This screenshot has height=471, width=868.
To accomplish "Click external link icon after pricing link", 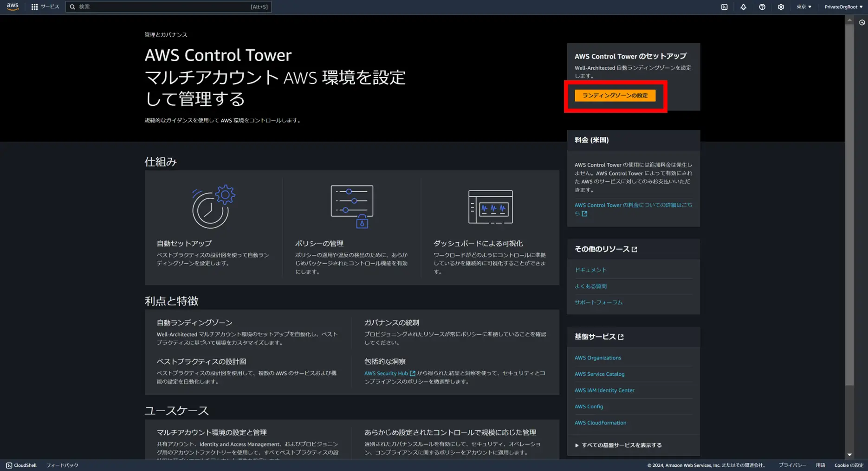I will point(584,214).
